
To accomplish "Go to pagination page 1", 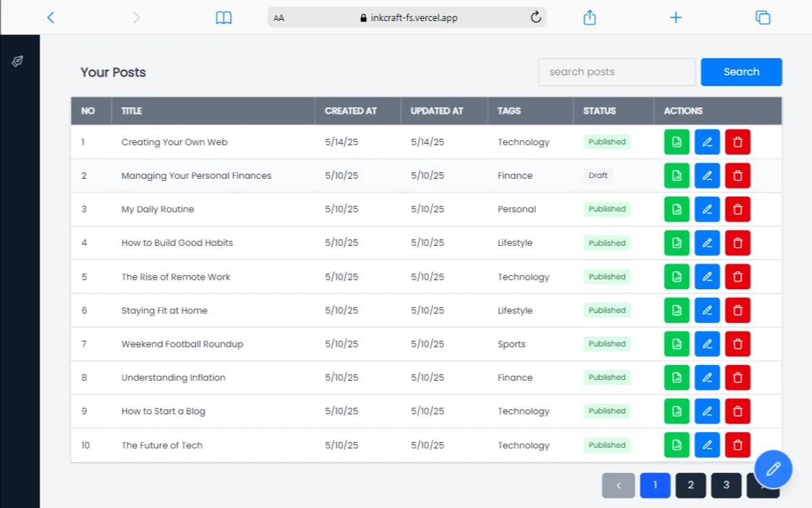I will coord(655,485).
